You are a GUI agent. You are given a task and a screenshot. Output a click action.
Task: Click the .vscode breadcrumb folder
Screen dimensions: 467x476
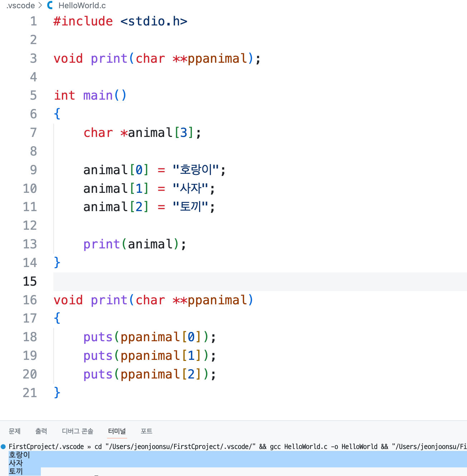click(x=21, y=5)
